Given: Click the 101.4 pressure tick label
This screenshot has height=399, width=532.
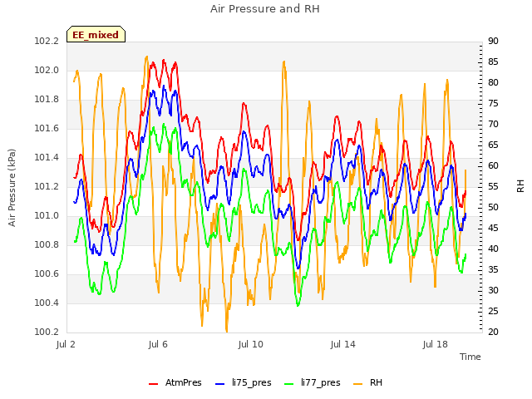Looking at the screenshot, I should (x=47, y=158).
